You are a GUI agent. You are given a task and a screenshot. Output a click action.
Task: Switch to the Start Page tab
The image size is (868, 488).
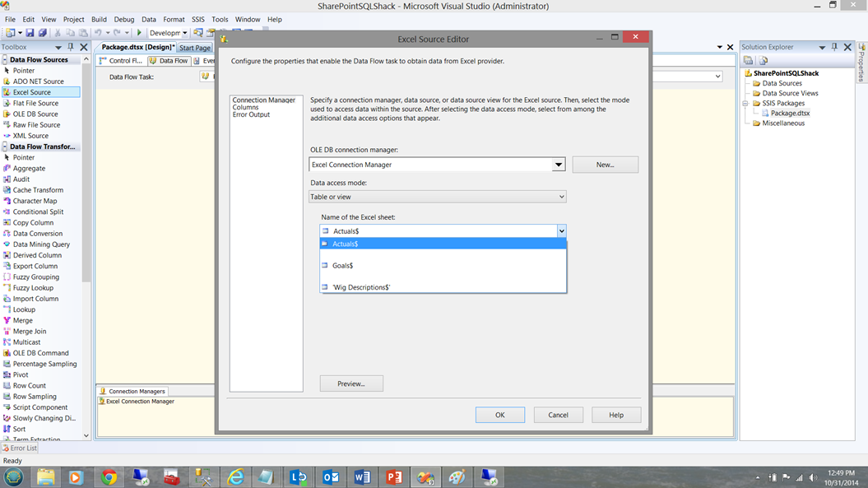click(195, 48)
